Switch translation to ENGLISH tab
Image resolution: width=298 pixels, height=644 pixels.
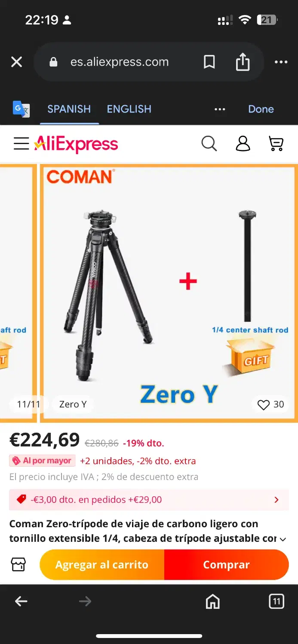pos(129,109)
